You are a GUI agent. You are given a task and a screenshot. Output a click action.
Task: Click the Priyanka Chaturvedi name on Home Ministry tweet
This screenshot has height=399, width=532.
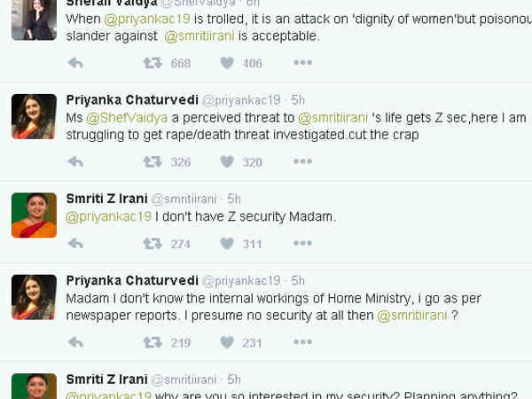[132, 281]
